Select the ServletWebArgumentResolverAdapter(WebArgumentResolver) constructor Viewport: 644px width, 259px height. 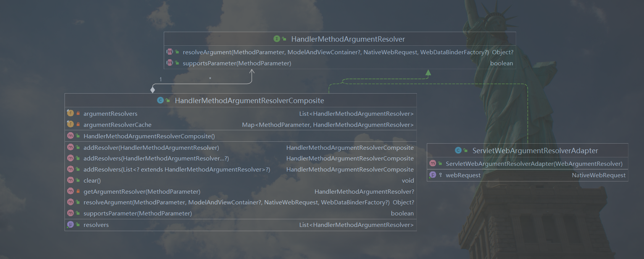pos(534,163)
